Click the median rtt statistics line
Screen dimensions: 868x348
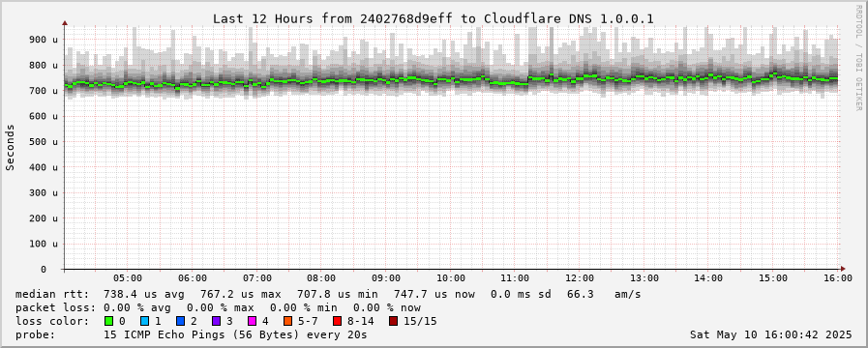328,294
